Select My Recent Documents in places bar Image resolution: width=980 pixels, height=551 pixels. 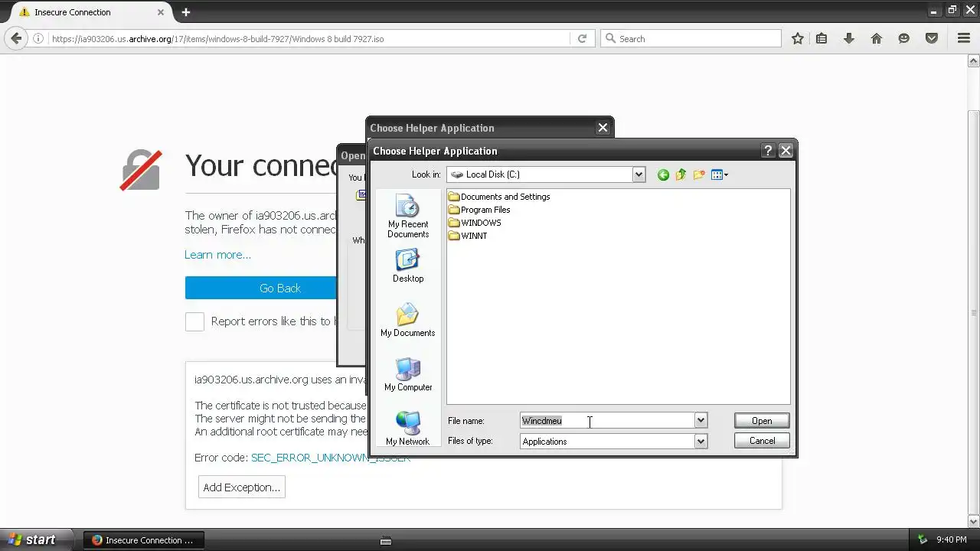[407, 216]
